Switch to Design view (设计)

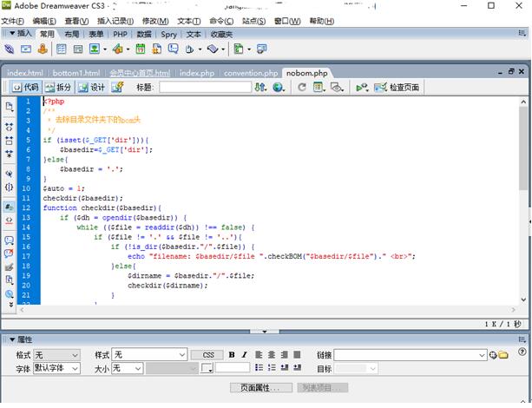[x=92, y=87]
